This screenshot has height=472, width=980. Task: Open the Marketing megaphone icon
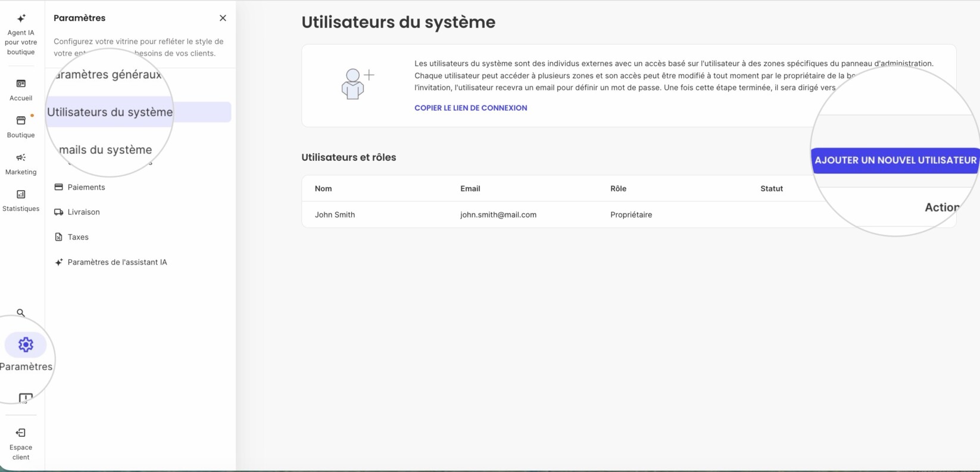[x=21, y=157]
